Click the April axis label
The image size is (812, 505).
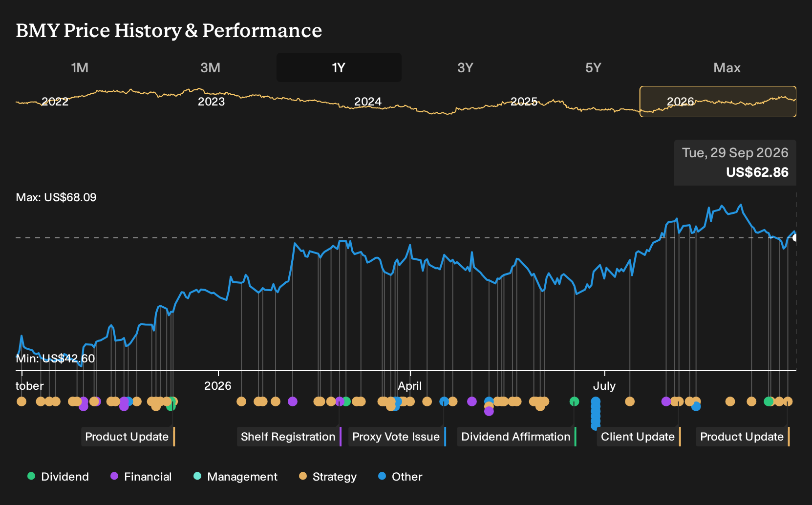(409, 386)
